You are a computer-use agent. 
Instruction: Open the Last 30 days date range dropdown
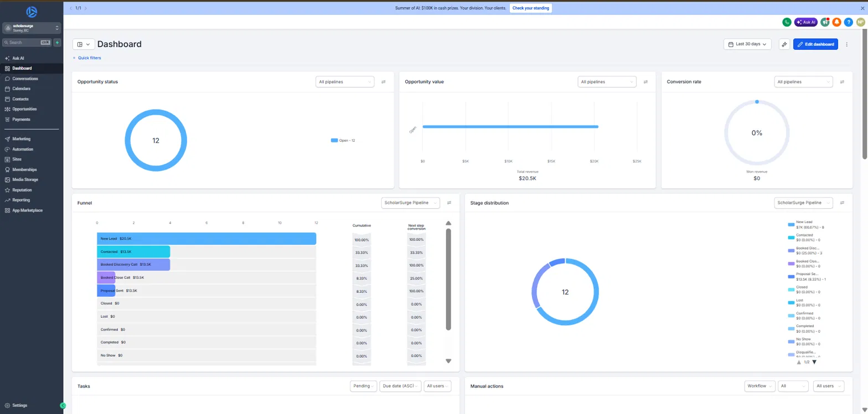[x=747, y=44]
